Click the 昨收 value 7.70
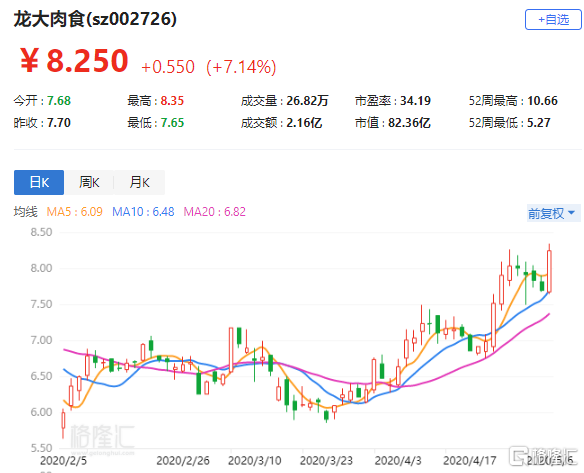 (x=59, y=123)
